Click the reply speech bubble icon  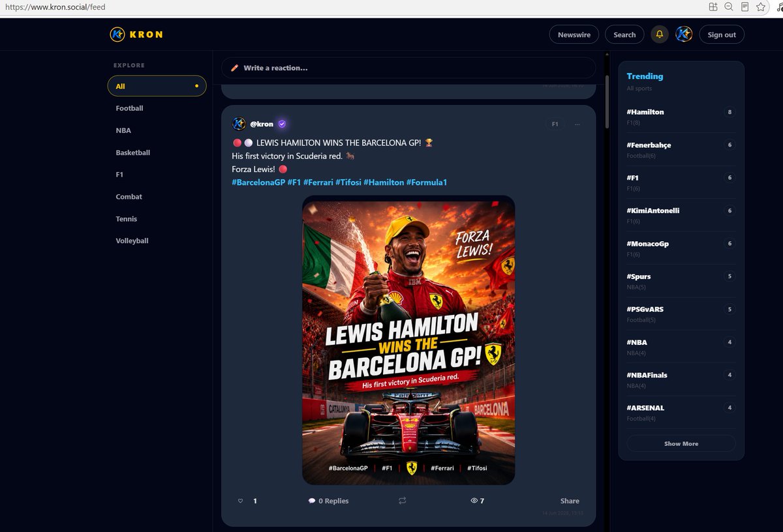[x=312, y=501]
